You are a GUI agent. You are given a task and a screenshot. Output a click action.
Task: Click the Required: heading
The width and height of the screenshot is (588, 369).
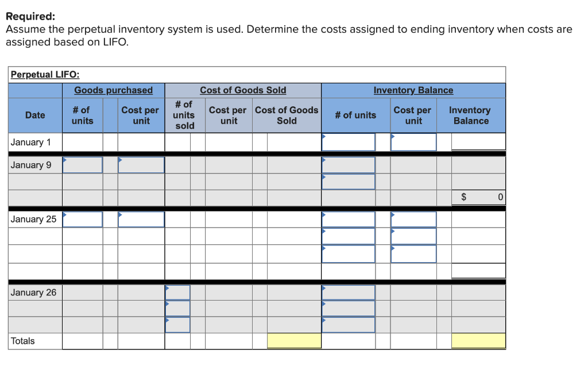point(30,16)
